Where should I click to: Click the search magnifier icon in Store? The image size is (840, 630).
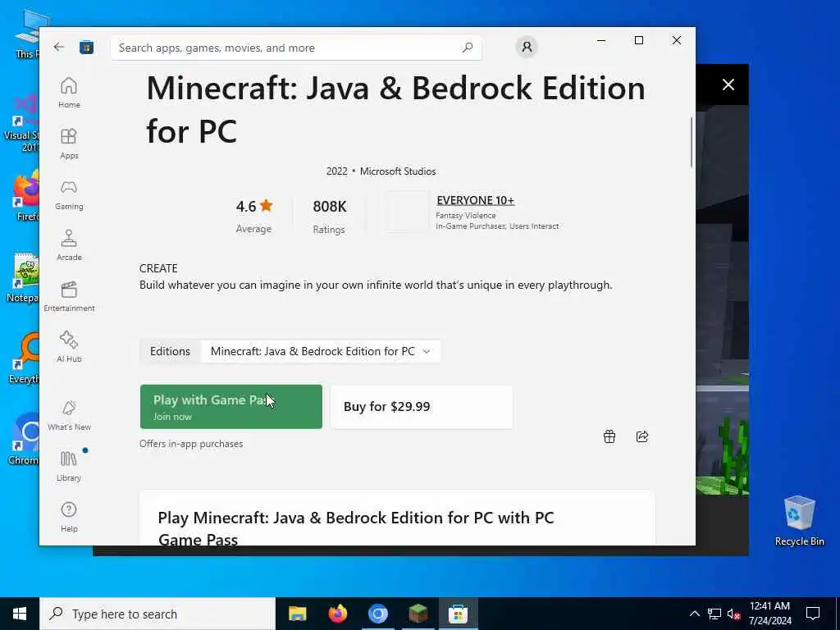pos(467,48)
